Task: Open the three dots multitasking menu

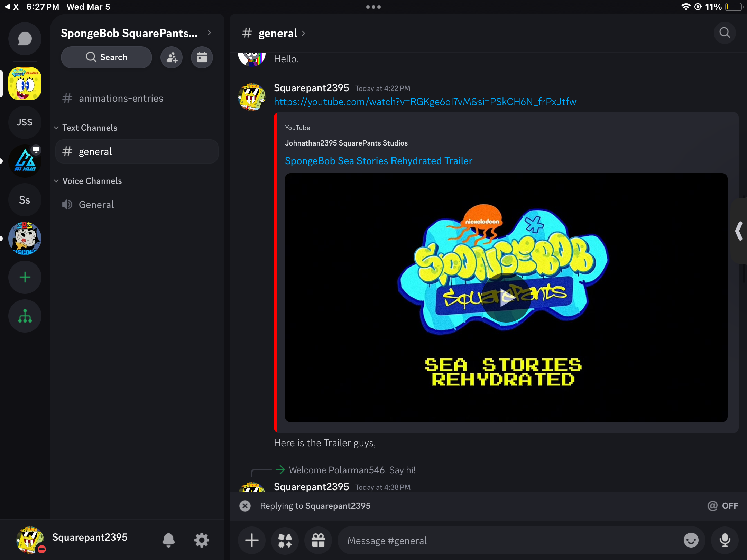Action: 373,7
